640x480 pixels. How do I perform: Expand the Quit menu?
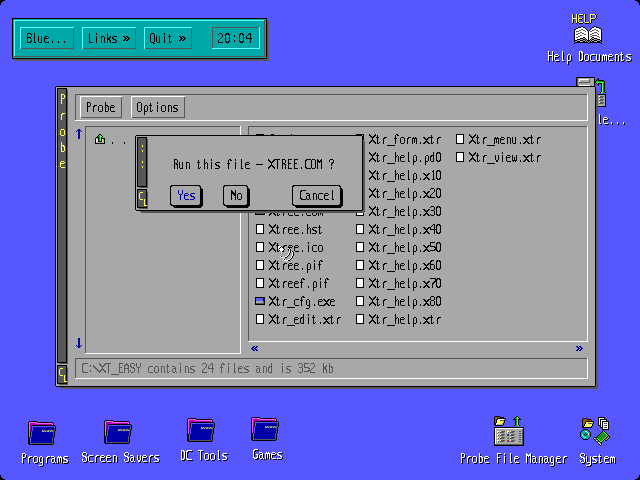(168, 38)
